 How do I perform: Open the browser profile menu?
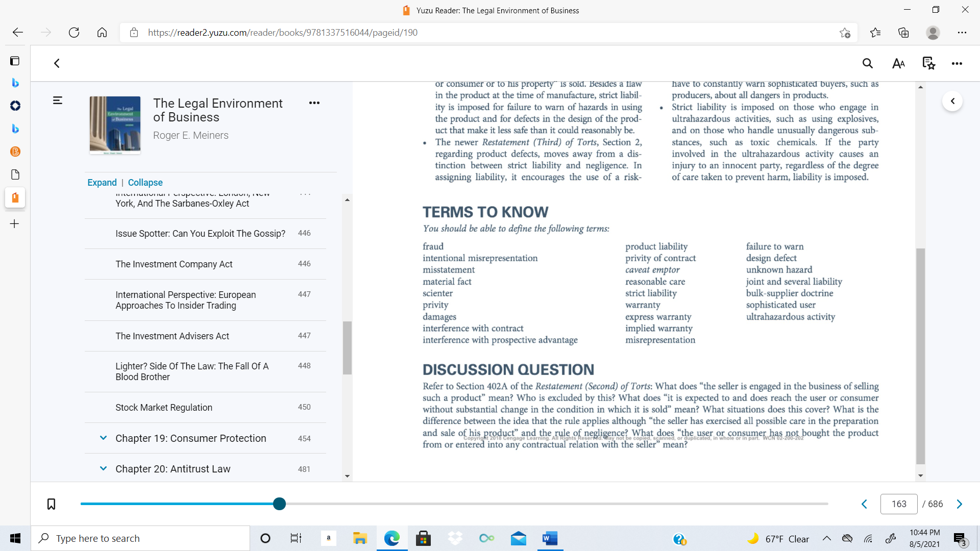click(x=933, y=33)
